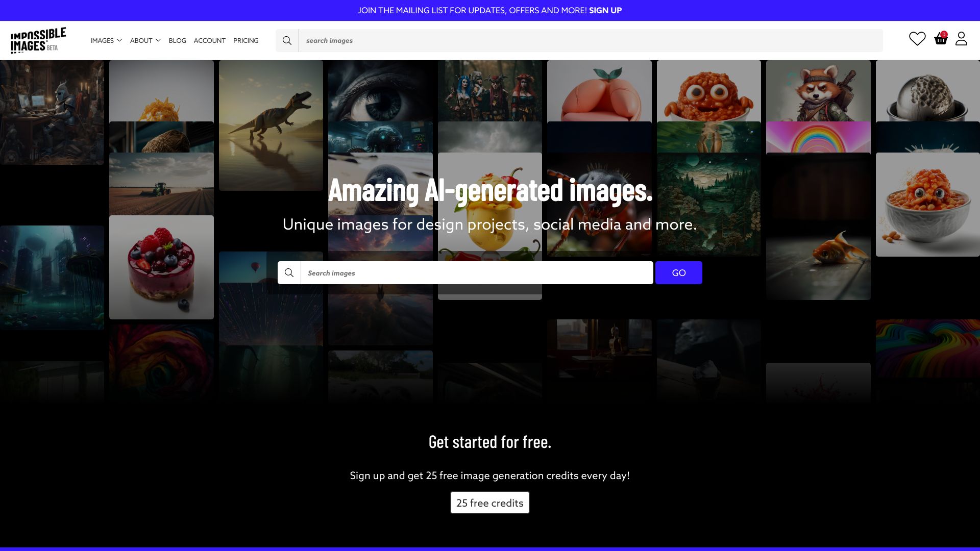Click the 25 free credits button

[x=490, y=502]
